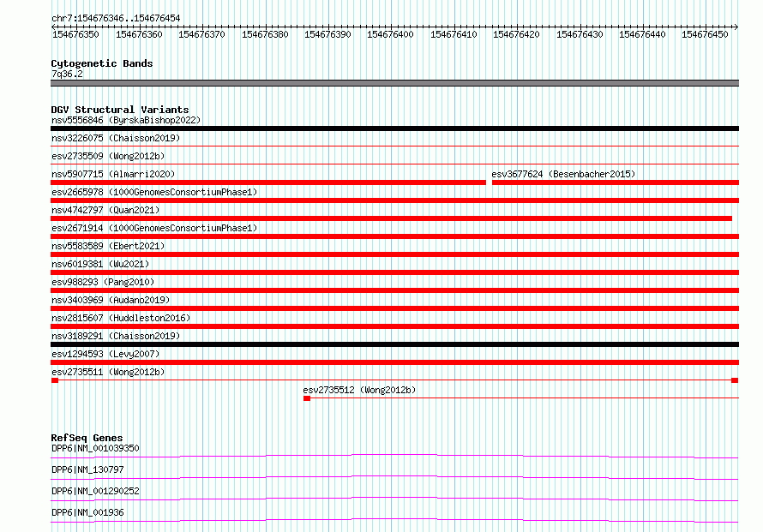
Task: Open variant esv2735512 (Wong2012b)
Action: pos(359,390)
